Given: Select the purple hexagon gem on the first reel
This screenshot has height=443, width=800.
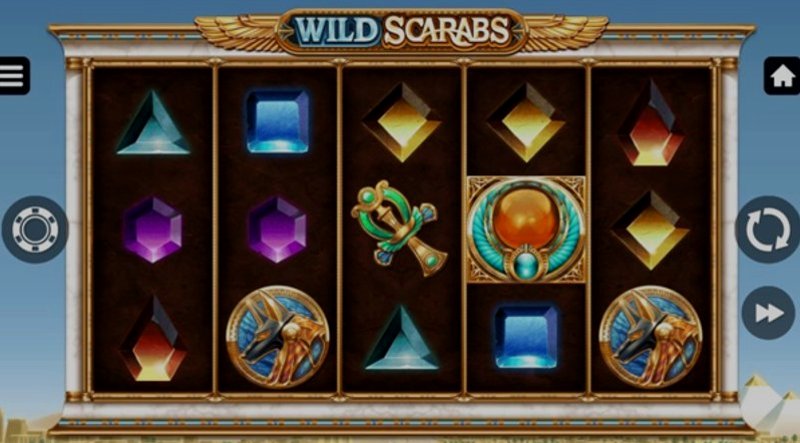Looking at the screenshot, I should coord(153,230).
